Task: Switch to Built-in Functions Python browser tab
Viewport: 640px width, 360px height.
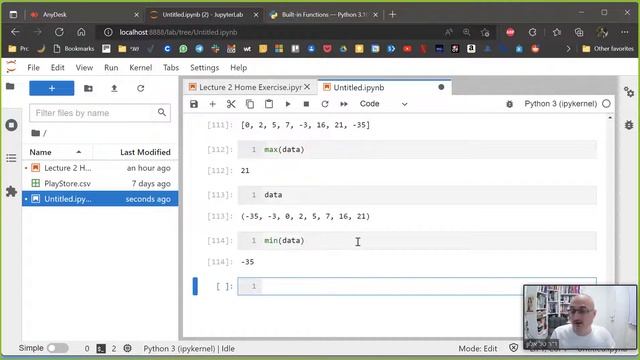Action: pos(324,15)
